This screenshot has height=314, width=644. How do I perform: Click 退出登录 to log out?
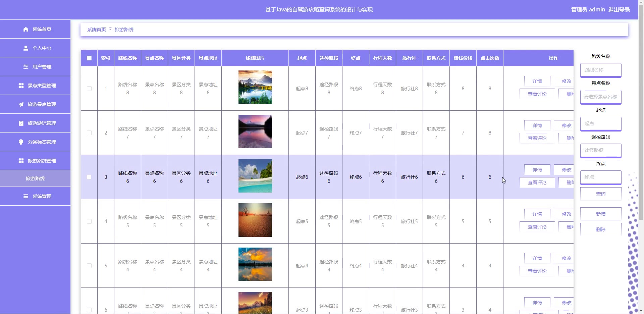click(619, 9)
